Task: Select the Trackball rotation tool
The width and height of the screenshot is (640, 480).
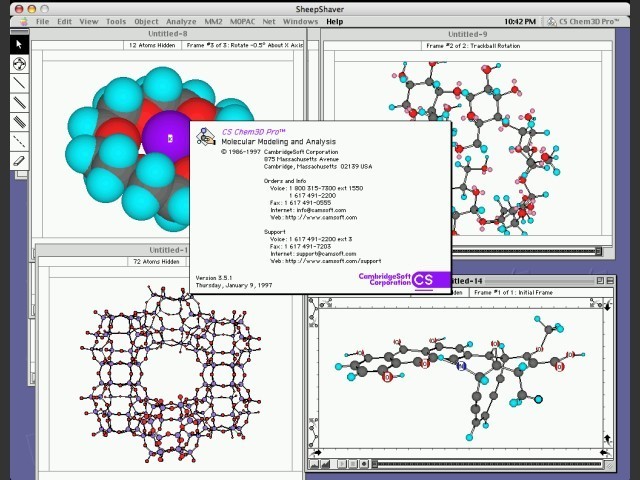Action: (x=19, y=64)
